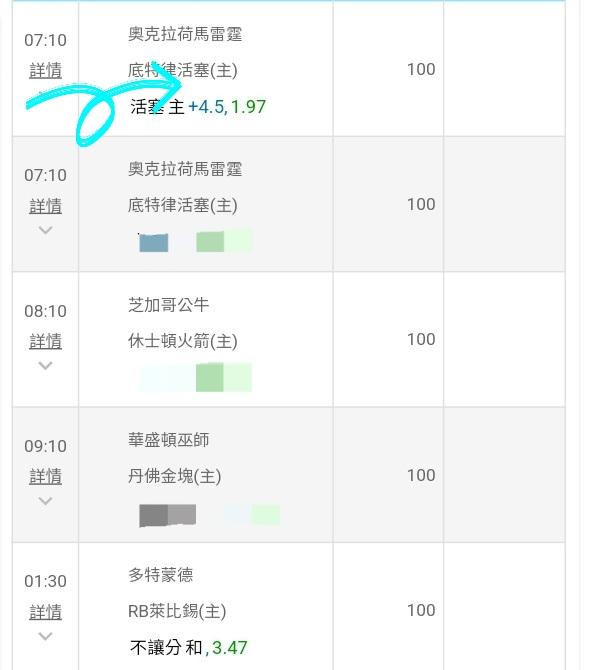Expand chevron under 01:30 row
The width and height of the screenshot is (598, 670).
click(45, 636)
